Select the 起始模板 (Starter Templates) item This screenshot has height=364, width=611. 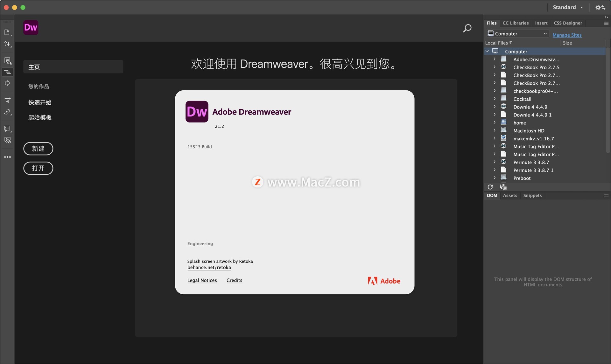(x=40, y=117)
